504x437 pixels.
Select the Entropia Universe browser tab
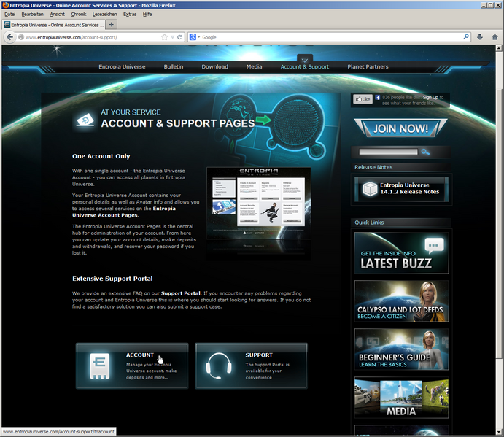[x=53, y=25]
